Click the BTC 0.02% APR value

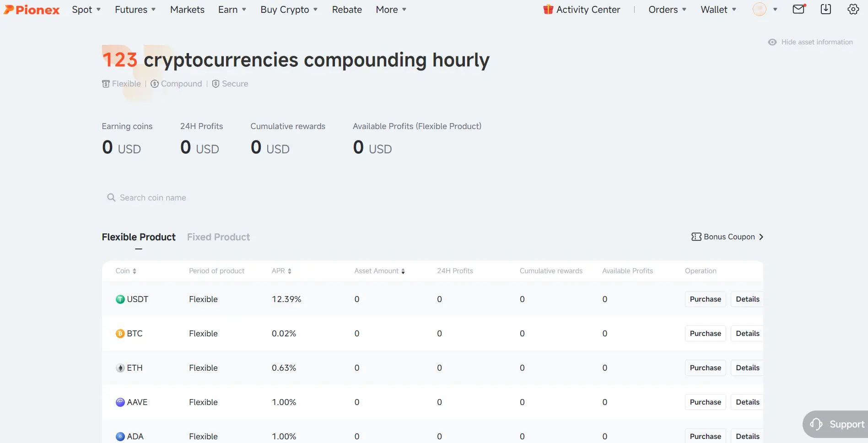[x=284, y=334]
